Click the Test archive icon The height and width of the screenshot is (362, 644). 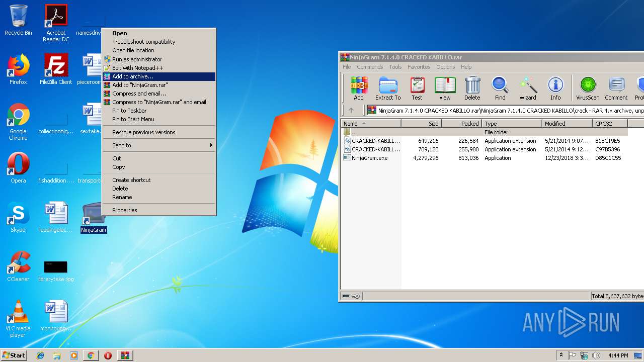[417, 88]
